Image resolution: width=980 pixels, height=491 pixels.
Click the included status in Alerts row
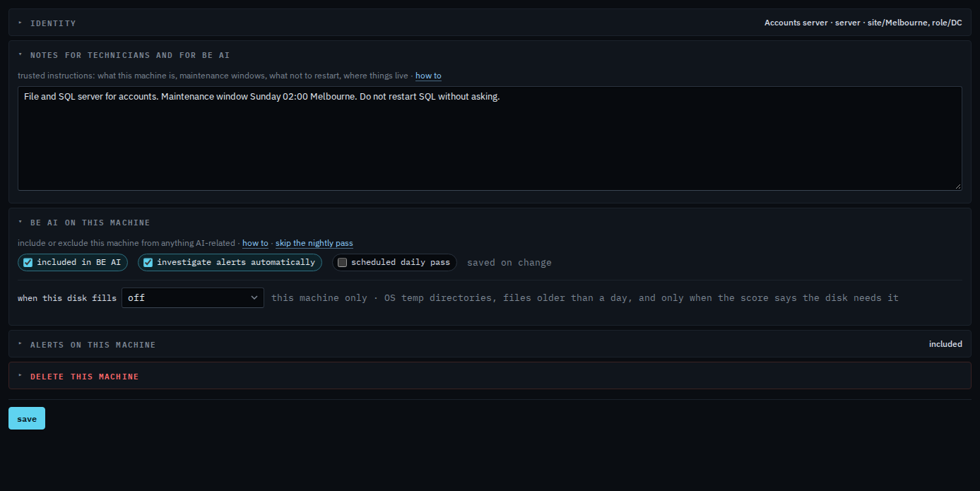tap(945, 344)
